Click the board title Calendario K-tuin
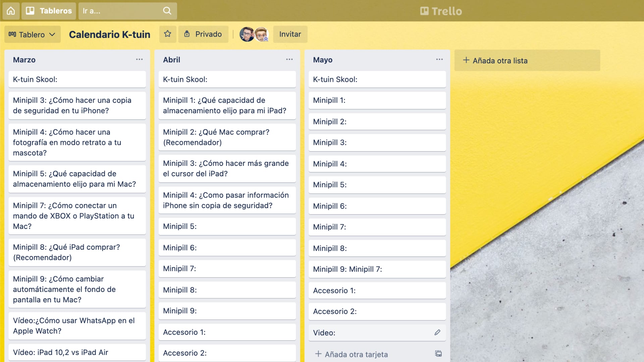This screenshot has height=362, width=644. point(109,34)
